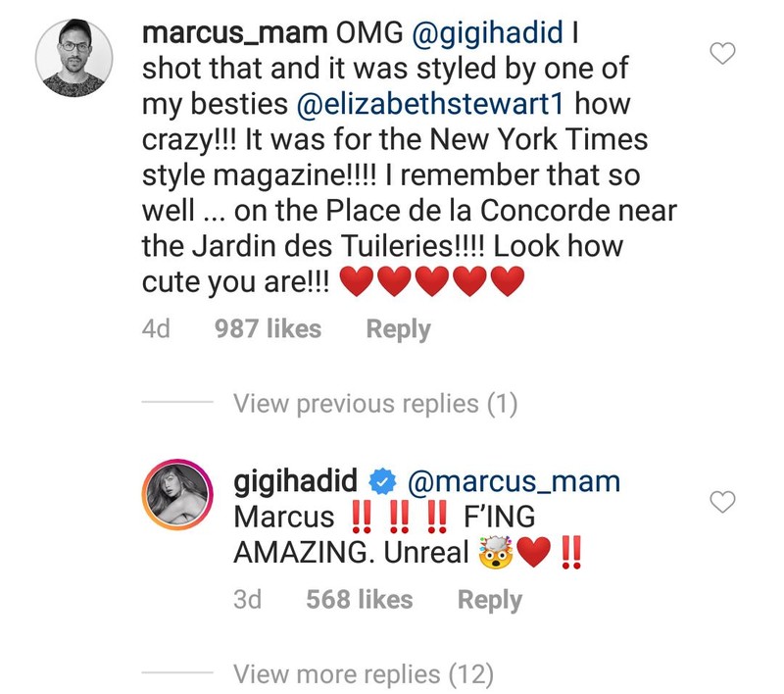This screenshot has width=784, height=694.
Task: Expand View previous replies (1)
Action: point(375,404)
